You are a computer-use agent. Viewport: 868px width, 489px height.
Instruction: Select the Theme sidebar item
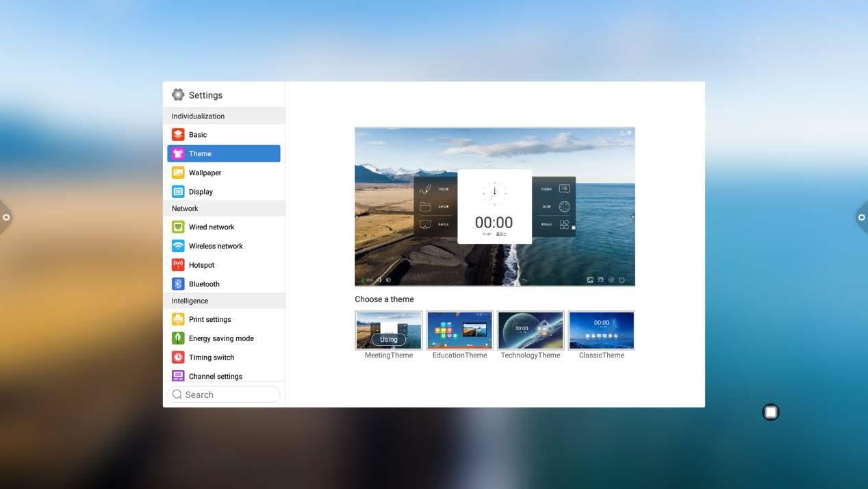click(224, 153)
